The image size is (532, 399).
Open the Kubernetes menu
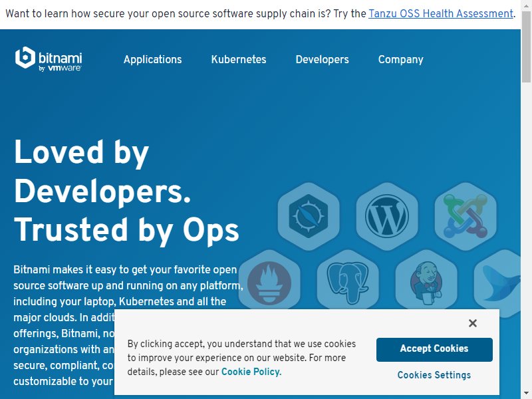point(239,59)
